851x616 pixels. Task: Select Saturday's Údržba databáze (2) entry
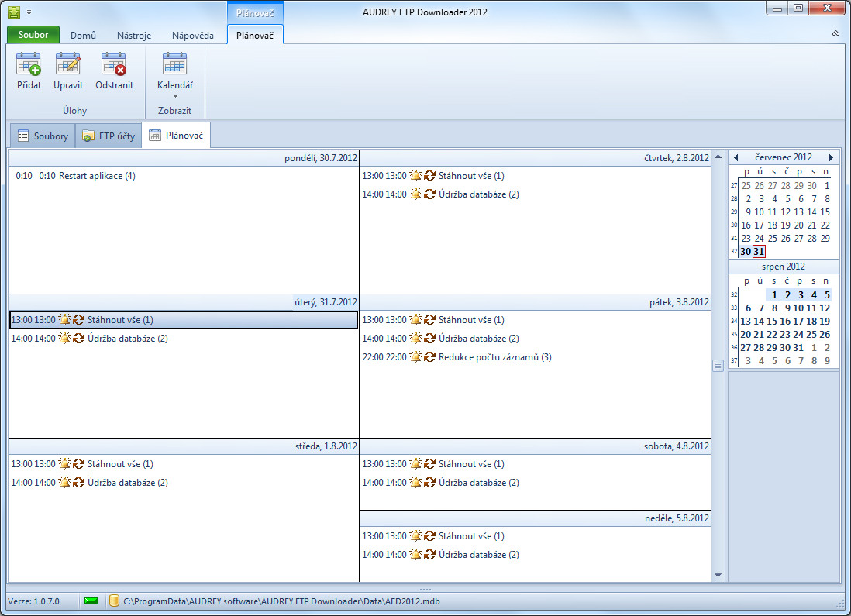tap(535, 482)
